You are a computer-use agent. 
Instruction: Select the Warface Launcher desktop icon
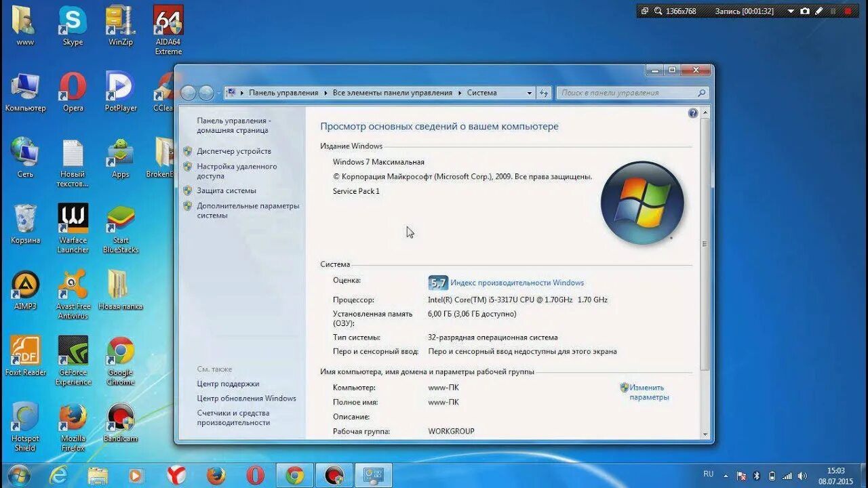[x=73, y=228]
